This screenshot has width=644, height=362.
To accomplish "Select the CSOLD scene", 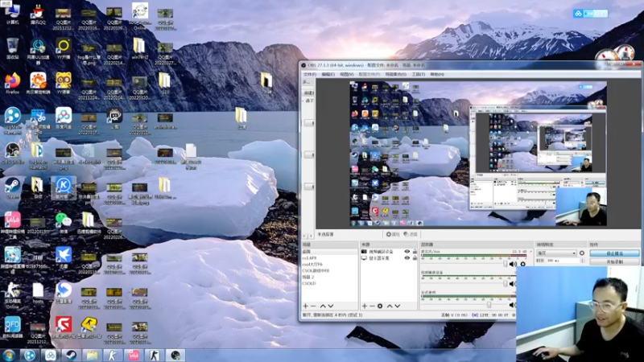I will click(329, 283).
